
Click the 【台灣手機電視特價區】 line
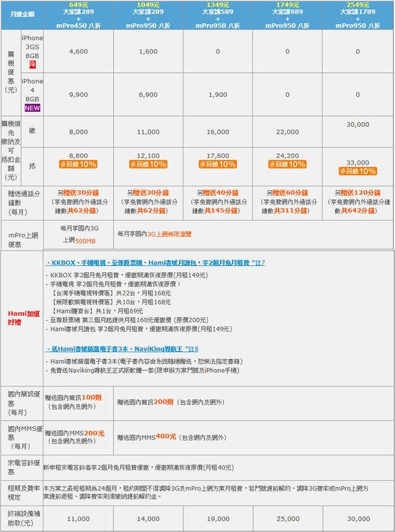(x=110, y=293)
